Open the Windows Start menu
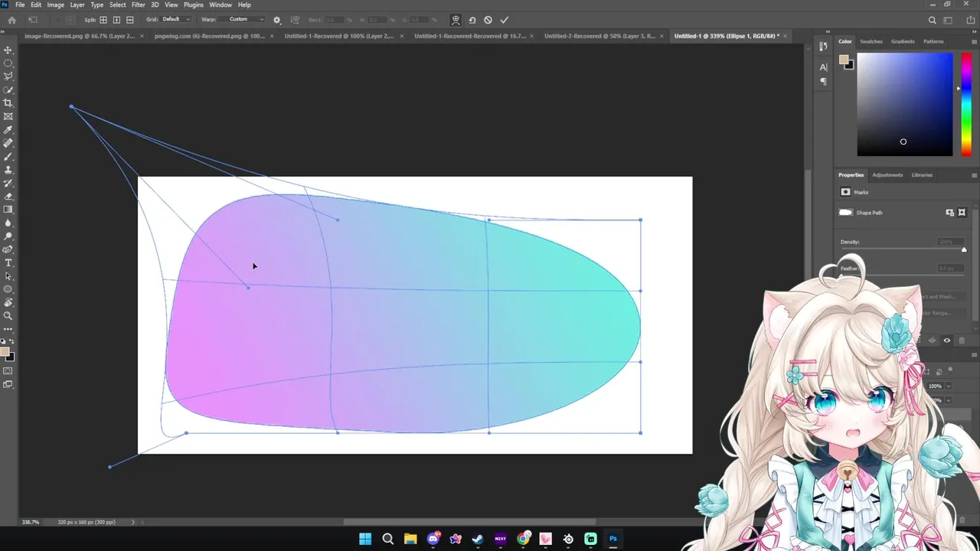Viewport: 980px width, 551px height. tap(365, 539)
